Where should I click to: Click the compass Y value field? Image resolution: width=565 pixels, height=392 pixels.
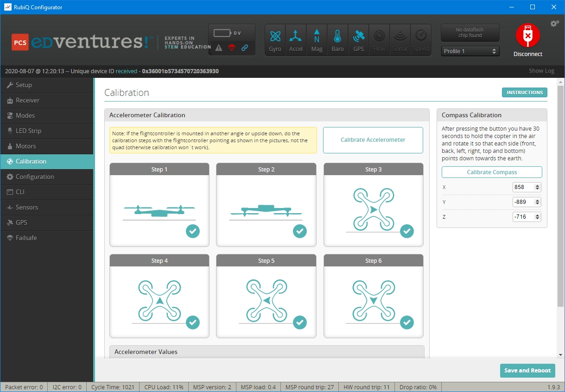point(527,202)
